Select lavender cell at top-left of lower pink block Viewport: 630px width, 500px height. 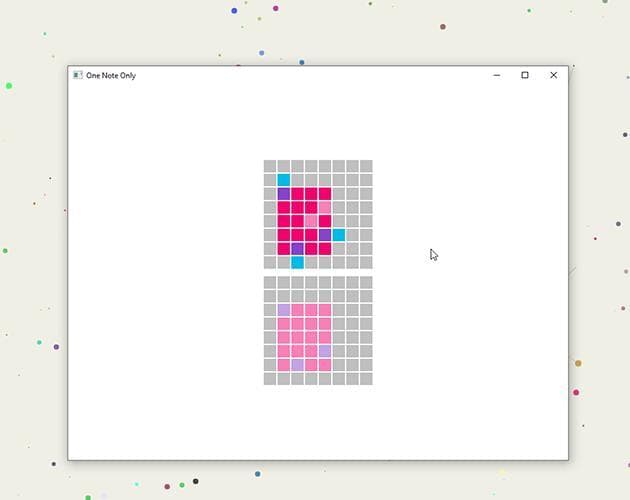pos(284,310)
